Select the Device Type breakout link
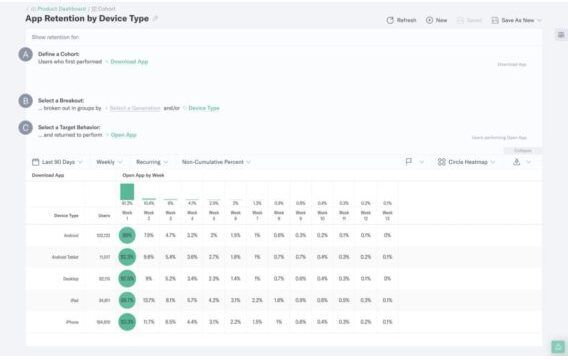 coord(204,108)
